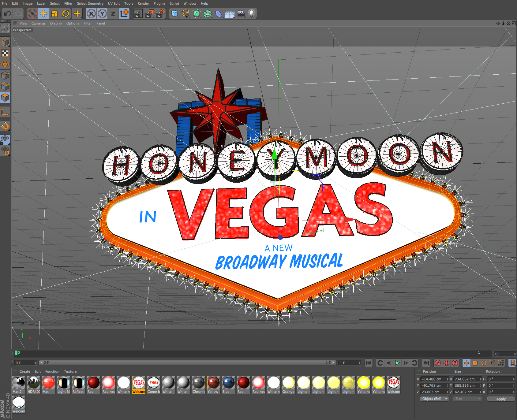The image size is (517, 420).
Task: Click the green Play forward button
Action: 397,363
